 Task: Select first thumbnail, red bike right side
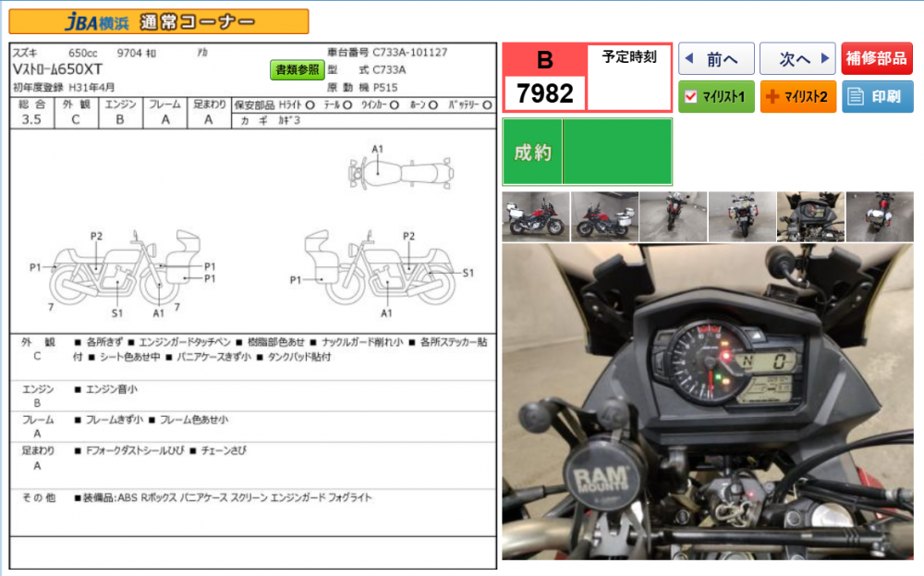click(535, 216)
